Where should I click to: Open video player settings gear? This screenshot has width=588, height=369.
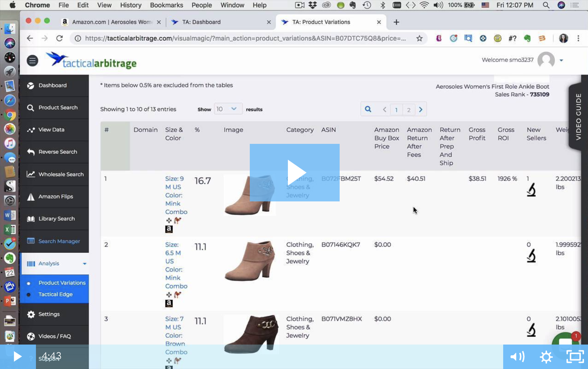(x=546, y=357)
